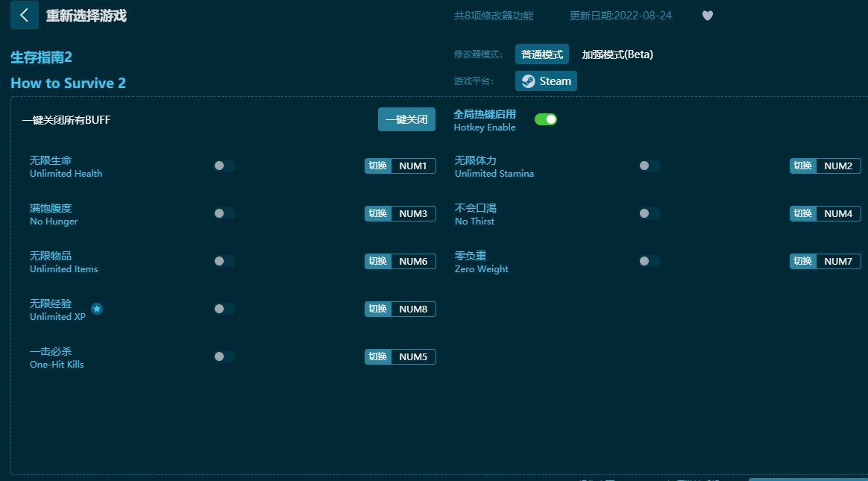Enable the Unlimited Health toggle
The width and height of the screenshot is (868, 481).
tap(224, 166)
